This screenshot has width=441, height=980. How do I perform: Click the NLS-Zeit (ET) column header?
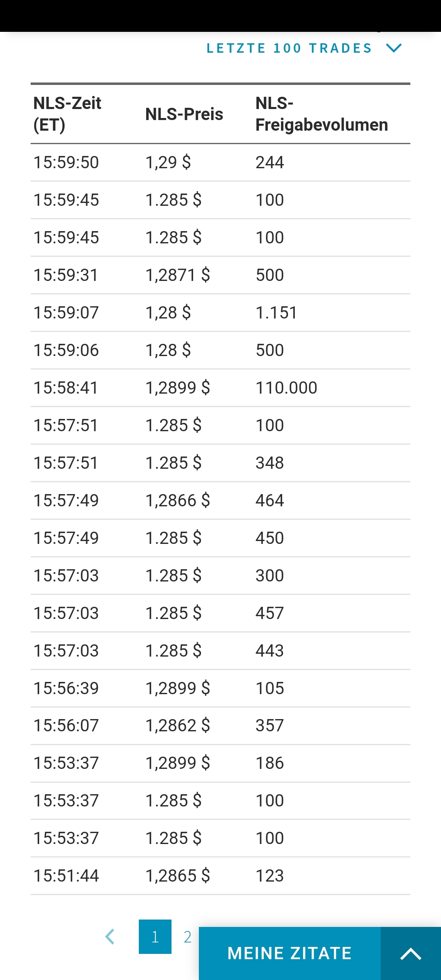coord(67,114)
